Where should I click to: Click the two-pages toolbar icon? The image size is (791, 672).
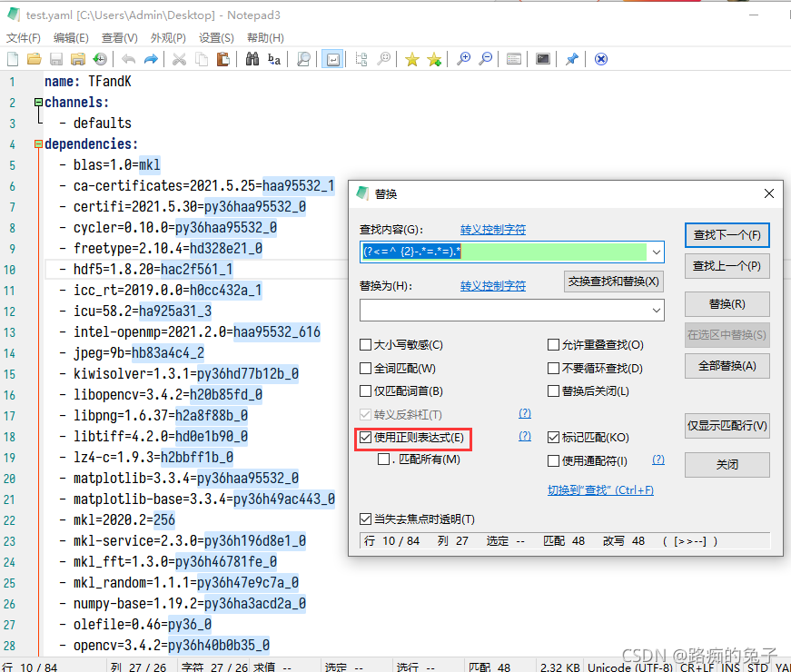click(x=361, y=59)
